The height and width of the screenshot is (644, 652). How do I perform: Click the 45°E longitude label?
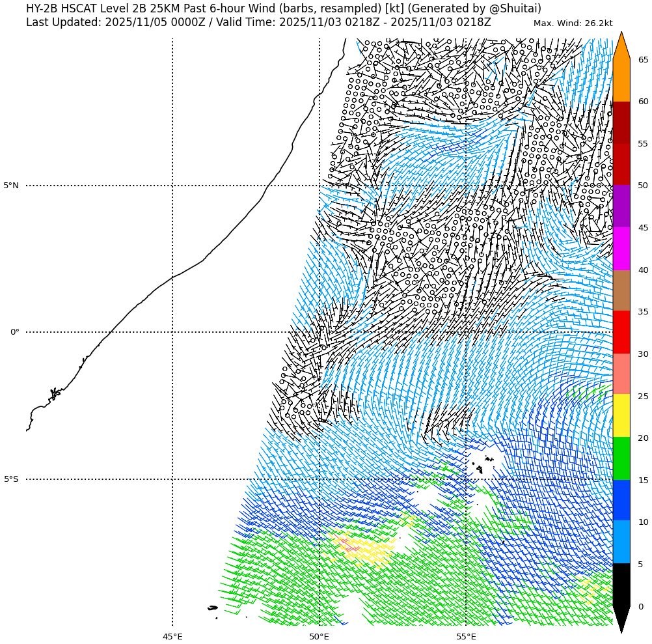pyautogui.click(x=172, y=636)
